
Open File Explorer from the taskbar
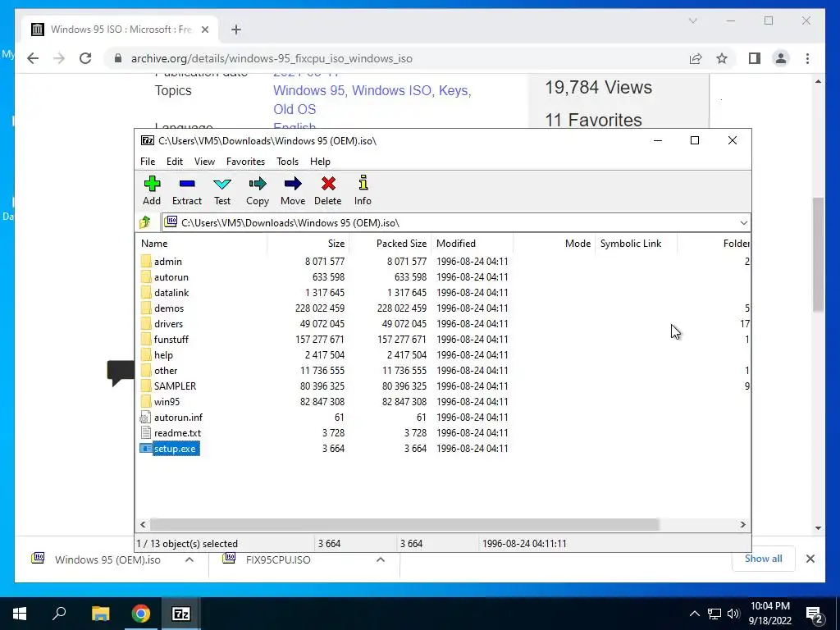tap(100, 614)
